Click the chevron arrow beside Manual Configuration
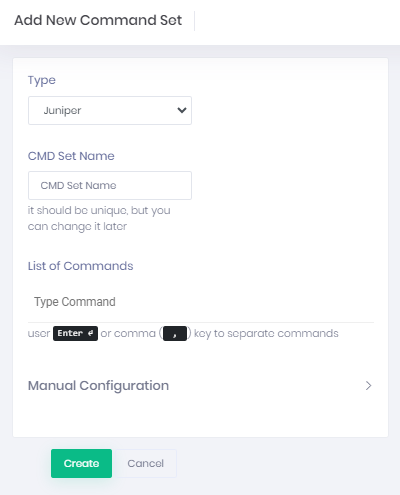Image resolution: width=400 pixels, height=495 pixels. [368, 386]
